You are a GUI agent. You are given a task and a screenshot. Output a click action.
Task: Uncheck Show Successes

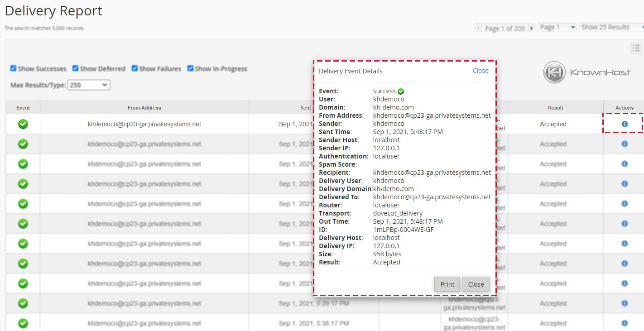[13, 68]
